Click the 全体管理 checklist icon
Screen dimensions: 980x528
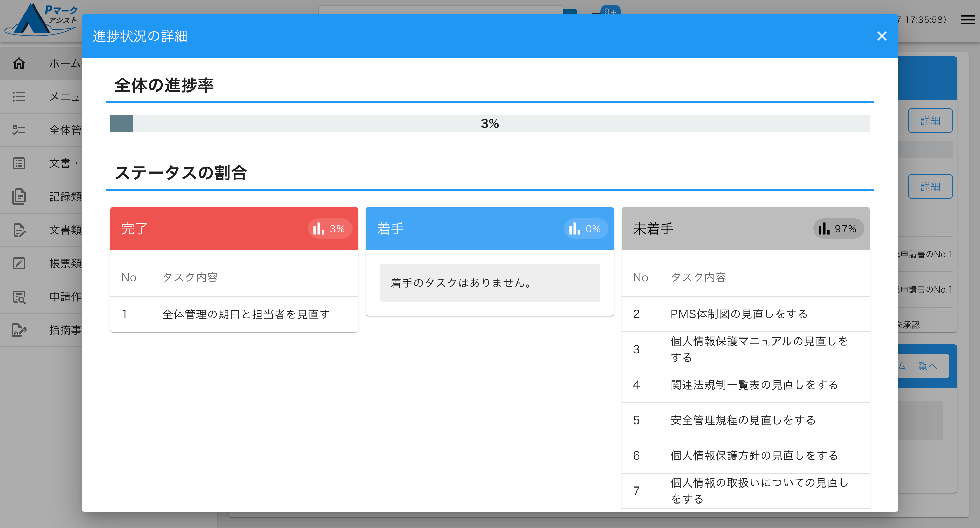point(19,130)
